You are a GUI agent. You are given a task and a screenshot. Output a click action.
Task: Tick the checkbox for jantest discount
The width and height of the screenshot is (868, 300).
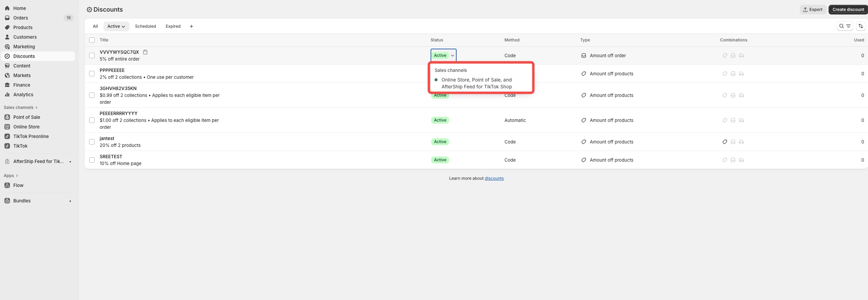pos(92,142)
